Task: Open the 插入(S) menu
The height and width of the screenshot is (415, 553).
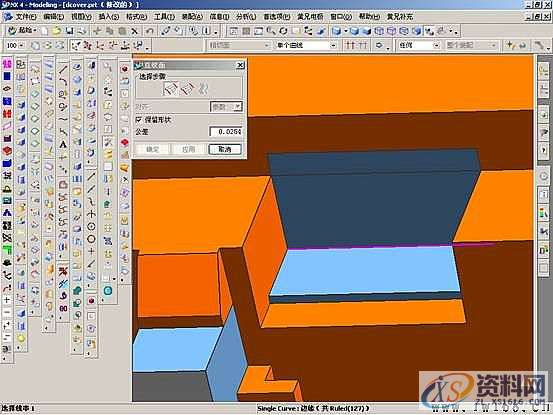Action: coord(108,17)
